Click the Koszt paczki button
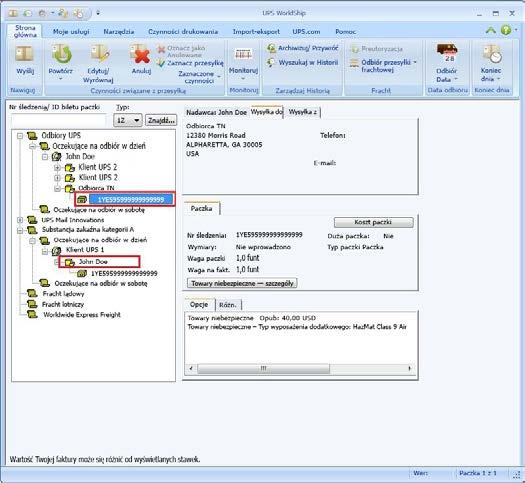 (x=373, y=222)
